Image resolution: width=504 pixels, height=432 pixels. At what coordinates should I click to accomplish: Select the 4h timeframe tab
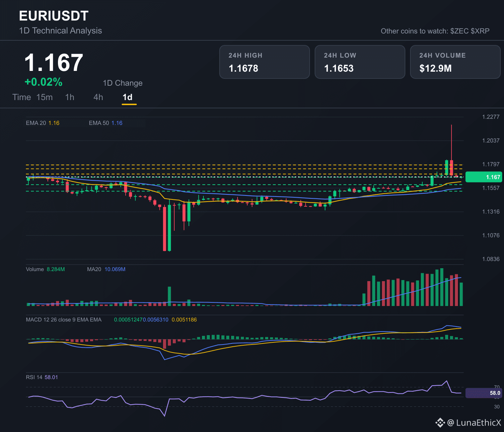pyautogui.click(x=98, y=97)
